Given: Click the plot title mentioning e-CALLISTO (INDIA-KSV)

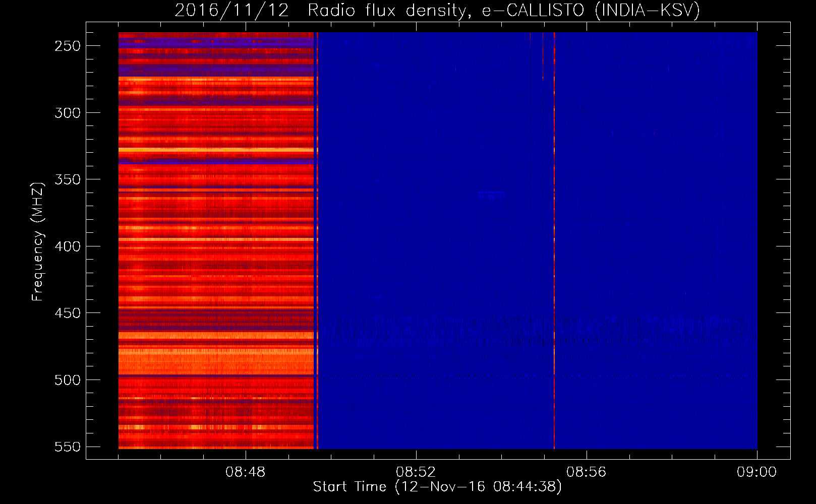Looking at the screenshot, I should point(437,10).
